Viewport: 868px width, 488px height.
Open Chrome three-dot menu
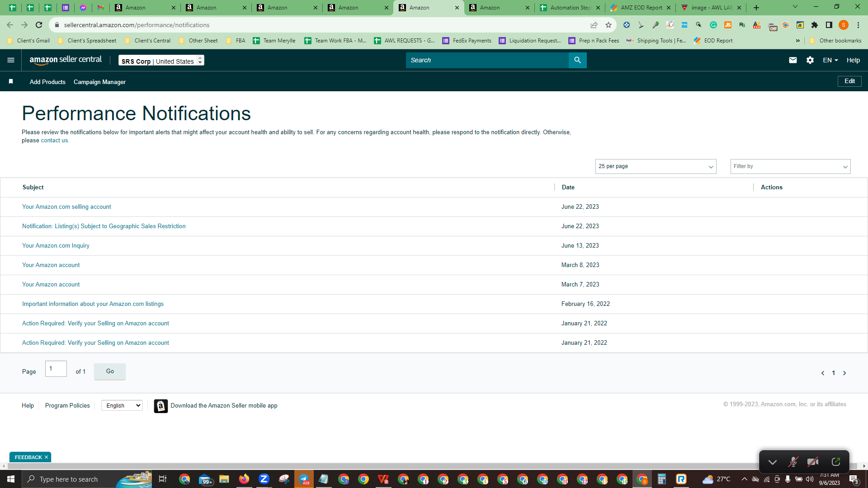point(858,25)
